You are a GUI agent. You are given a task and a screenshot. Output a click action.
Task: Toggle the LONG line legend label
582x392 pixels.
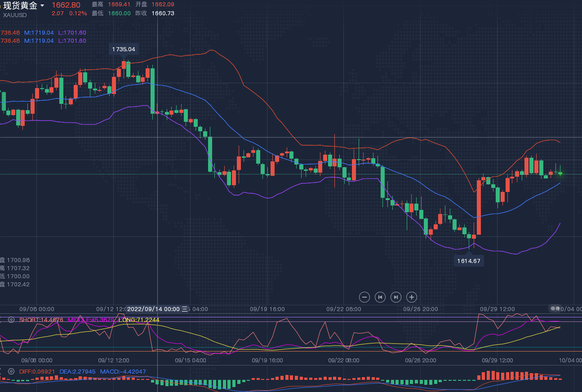coord(139,320)
